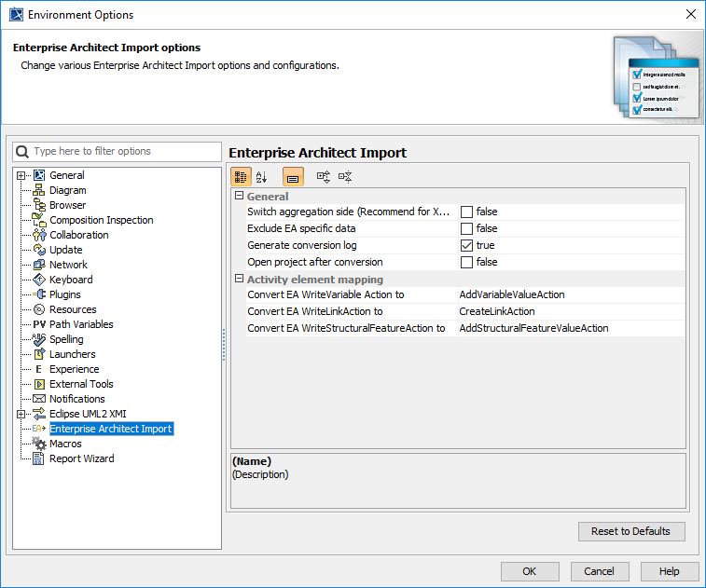The image size is (706, 588).
Task: Open the AddVariableValueAction value dropdown
Action: pyautogui.click(x=571, y=294)
